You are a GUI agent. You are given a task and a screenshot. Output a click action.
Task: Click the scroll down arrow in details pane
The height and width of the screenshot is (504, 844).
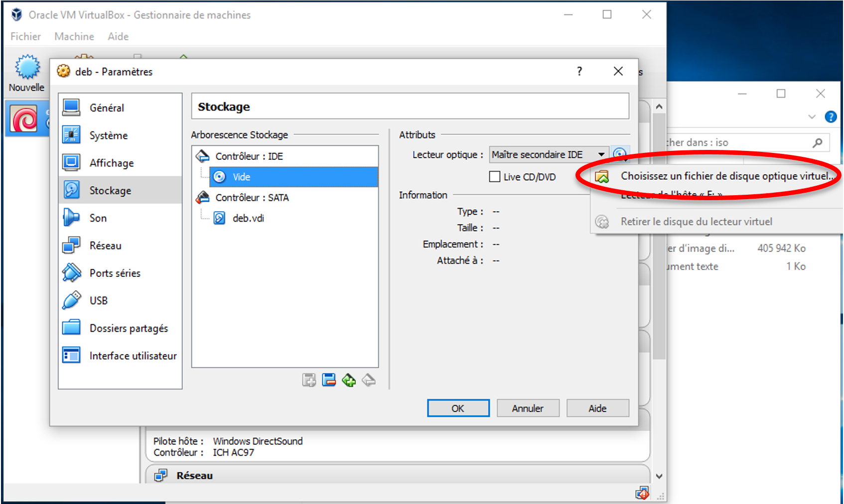pyautogui.click(x=659, y=476)
